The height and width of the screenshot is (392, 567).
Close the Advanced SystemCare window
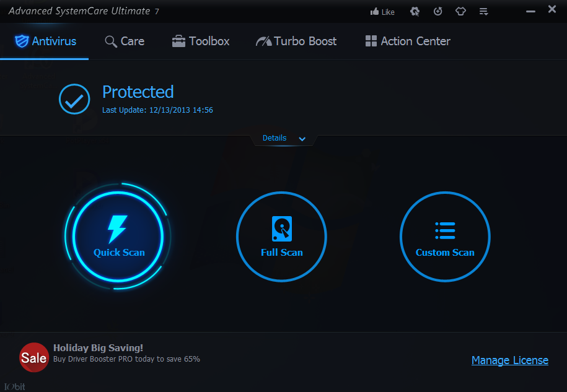[552, 9]
